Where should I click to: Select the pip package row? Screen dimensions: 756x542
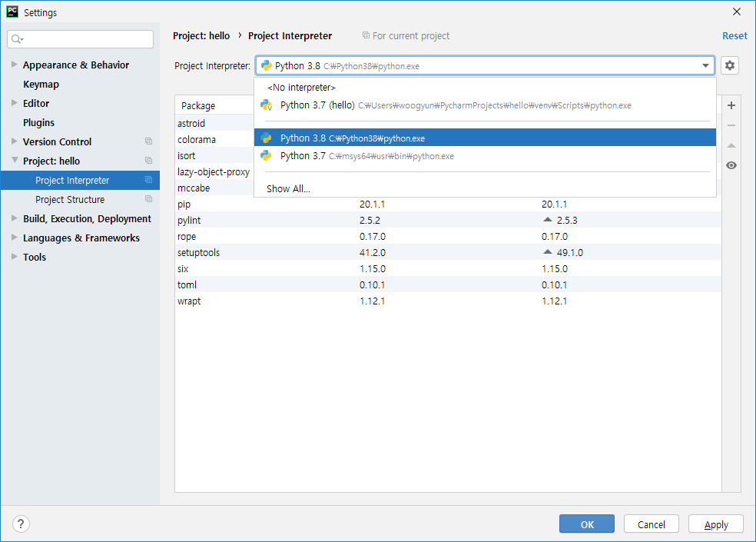pos(449,204)
